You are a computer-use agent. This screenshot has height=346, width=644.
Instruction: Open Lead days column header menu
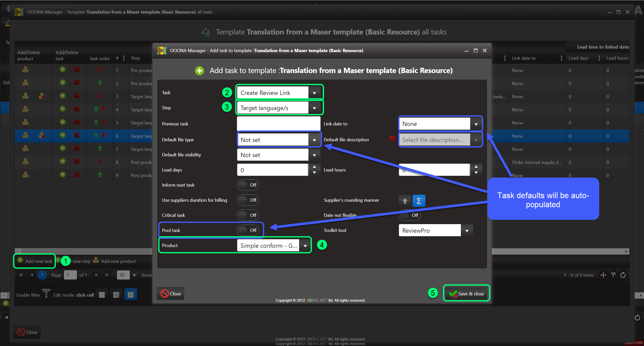599,58
